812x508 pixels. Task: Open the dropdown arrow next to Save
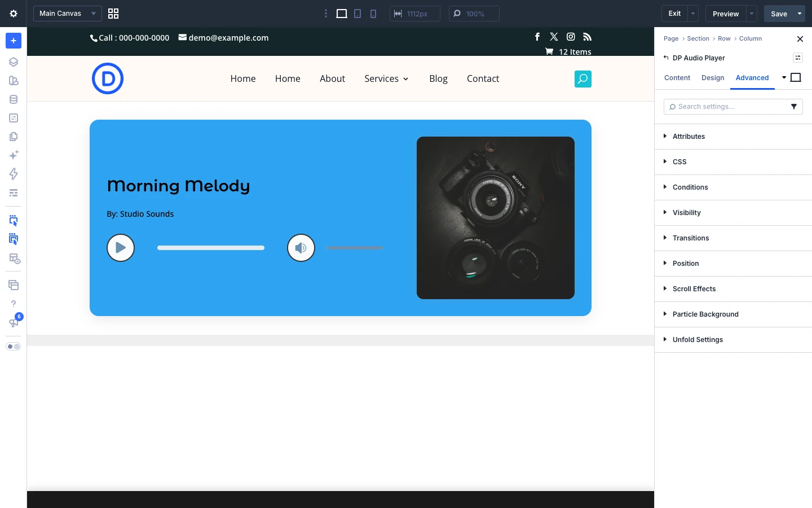[800, 14]
